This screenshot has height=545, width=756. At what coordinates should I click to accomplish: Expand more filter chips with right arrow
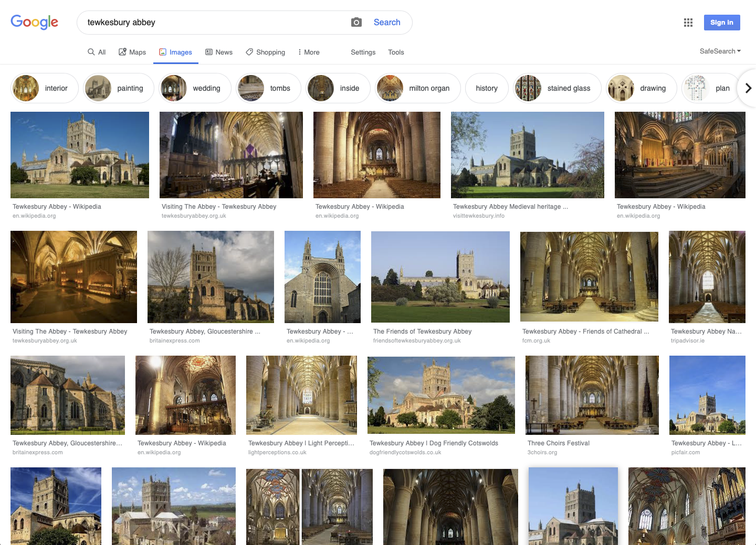pyautogui.click(x=748, y=88)
